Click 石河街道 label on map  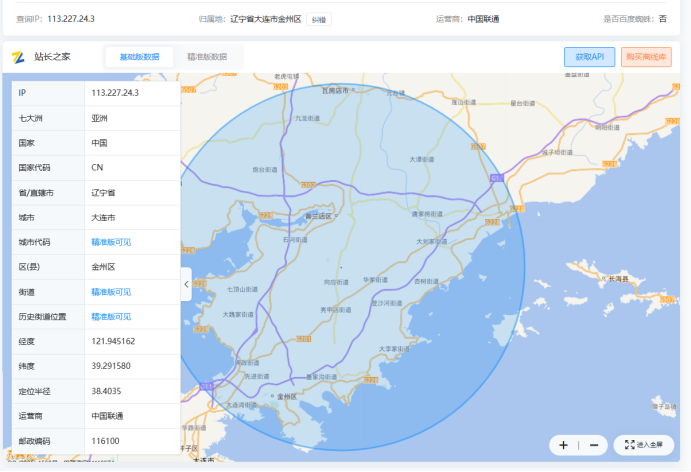(295, 240)
